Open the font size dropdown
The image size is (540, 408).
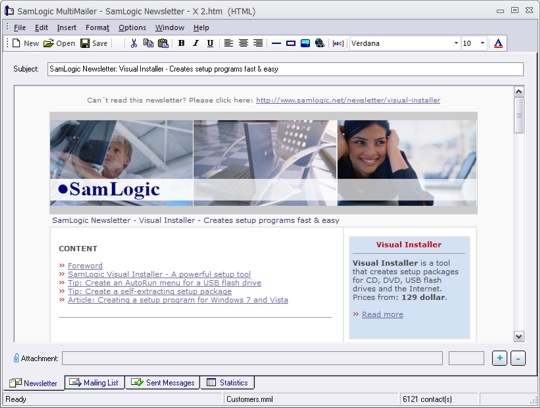pos(482,43)
